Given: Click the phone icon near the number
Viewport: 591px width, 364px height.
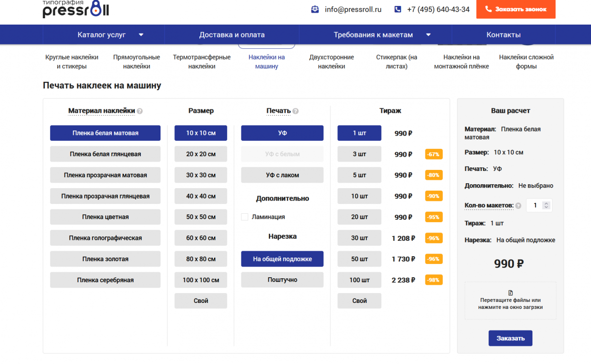Looking at the screenshot, I should click(x=398, y=9).
